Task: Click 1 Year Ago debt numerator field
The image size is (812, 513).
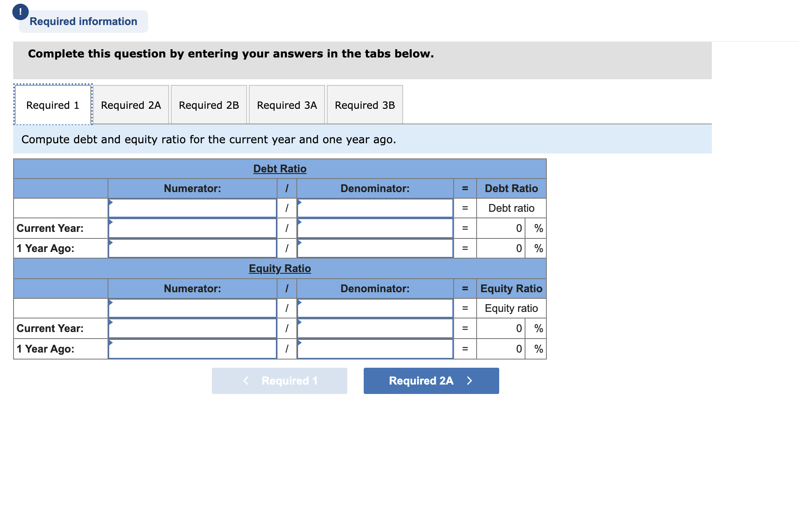Action: point(192,249)
